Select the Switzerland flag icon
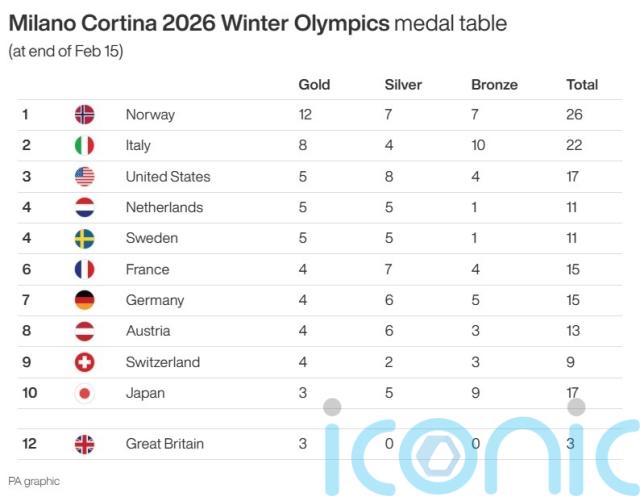 84,363
